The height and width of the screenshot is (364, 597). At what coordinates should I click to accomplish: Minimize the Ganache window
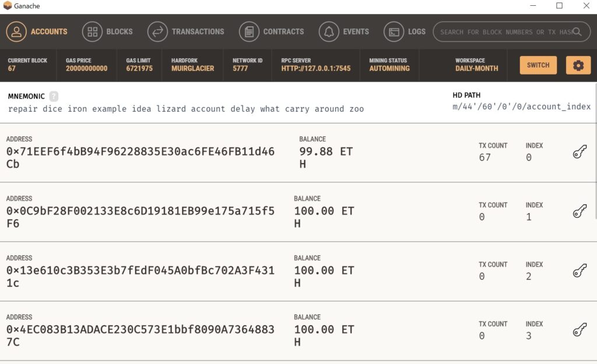click(533, 5)
